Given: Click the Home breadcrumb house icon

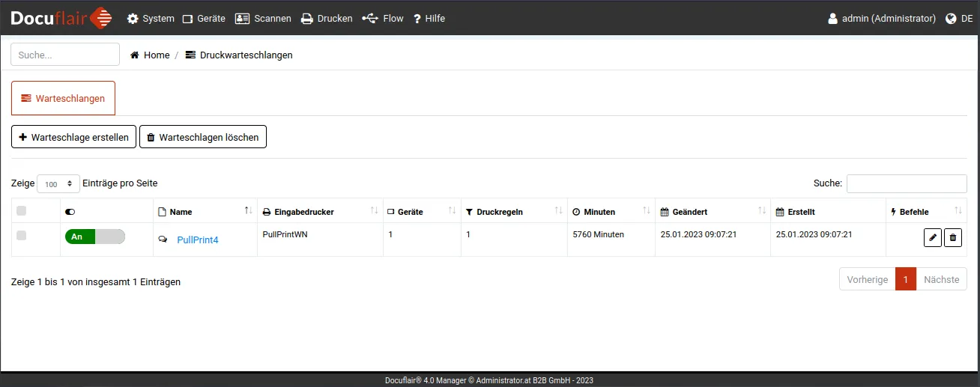Looking at the screenshot, I should tap(135, 55).
